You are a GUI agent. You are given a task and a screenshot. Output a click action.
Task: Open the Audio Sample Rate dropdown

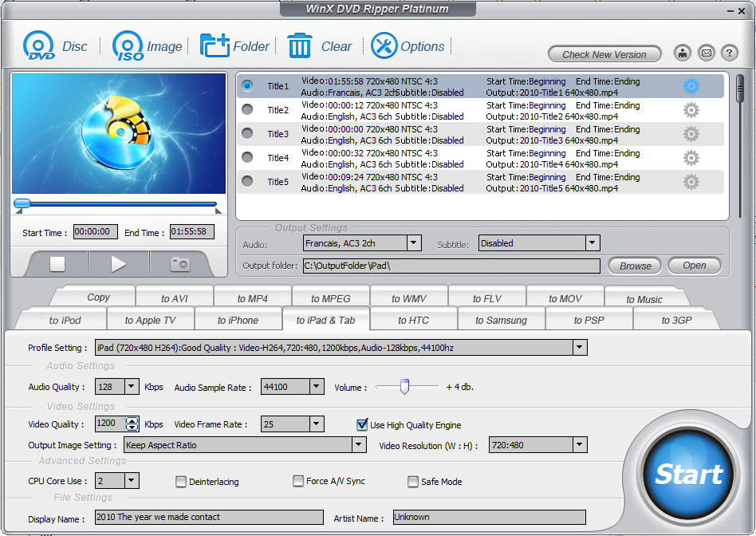click(317, 386)
